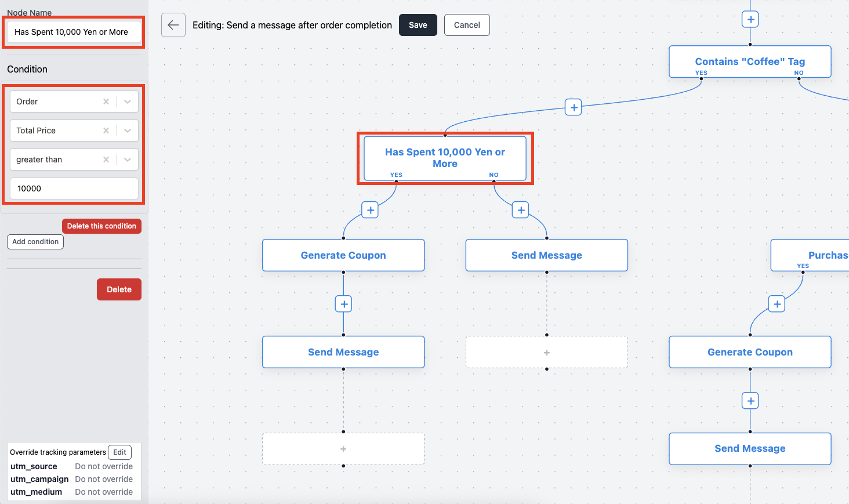Cancel editing the workflow
Image resolution: width=849 pixels, height=504 pixels.
(467, 25)
